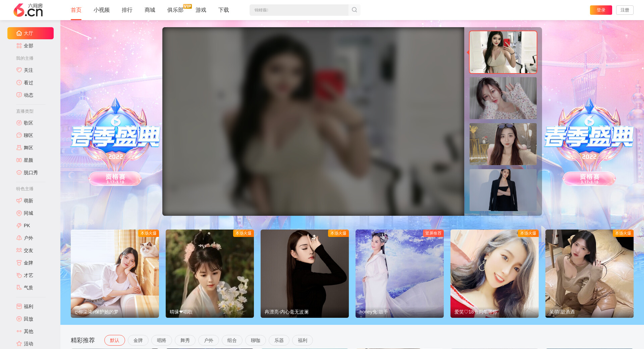Select the 户外 filter chip

point(209,340)
